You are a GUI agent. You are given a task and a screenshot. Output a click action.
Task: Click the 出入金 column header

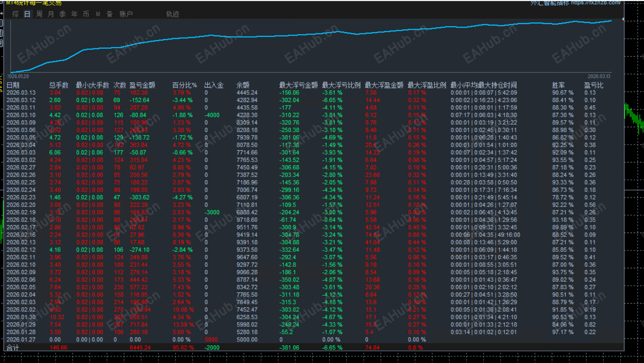click(x=214, y=85)
